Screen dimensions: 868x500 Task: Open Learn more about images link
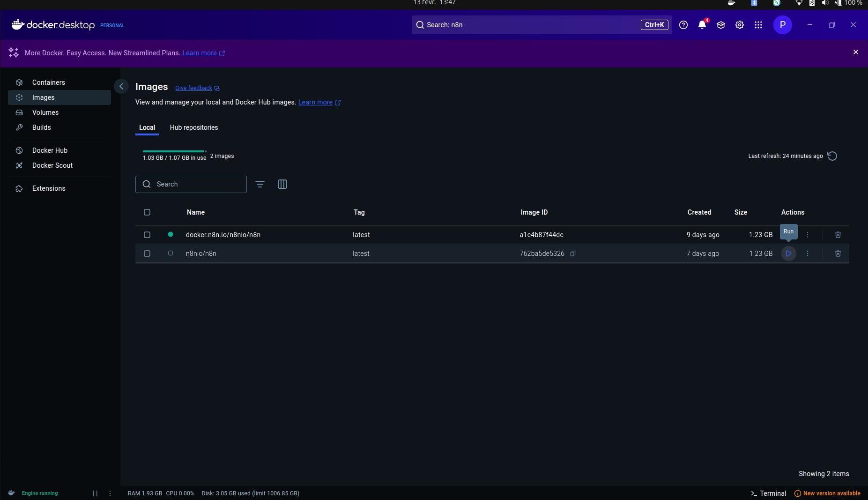(319, 102)
